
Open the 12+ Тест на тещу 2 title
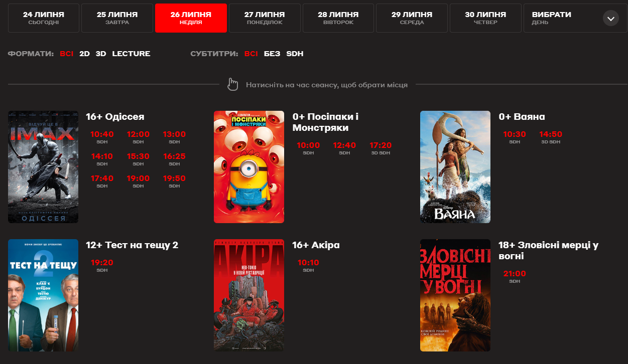tap(132, 245)
